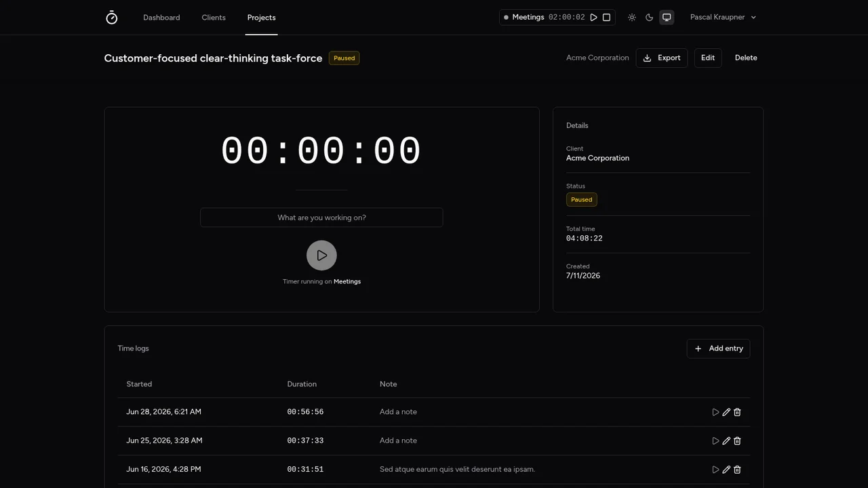Open the Projects tab
Viewport: 868px width, 488px height.
261,18
